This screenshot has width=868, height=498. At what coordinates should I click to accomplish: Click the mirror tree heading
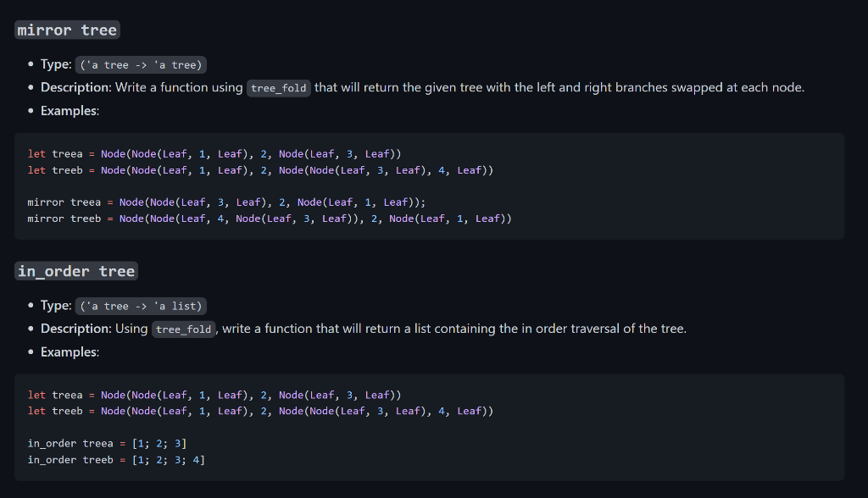coord(67,29)
